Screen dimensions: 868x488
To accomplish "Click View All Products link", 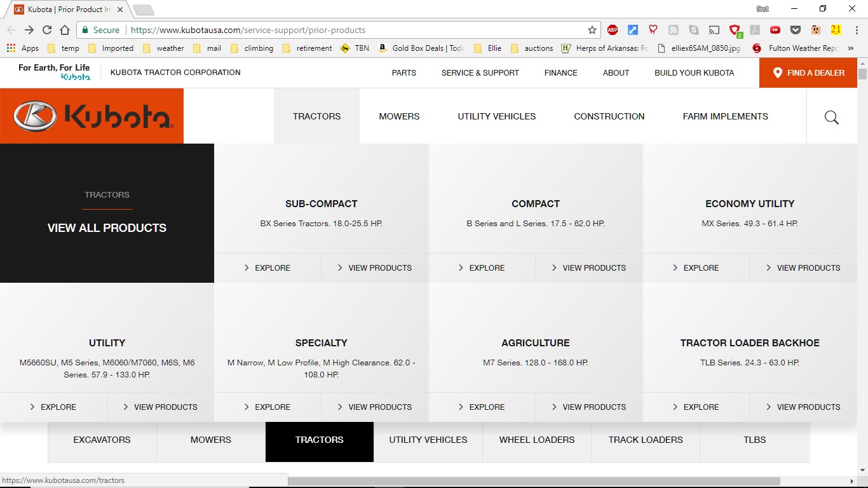I will point(107,228).
